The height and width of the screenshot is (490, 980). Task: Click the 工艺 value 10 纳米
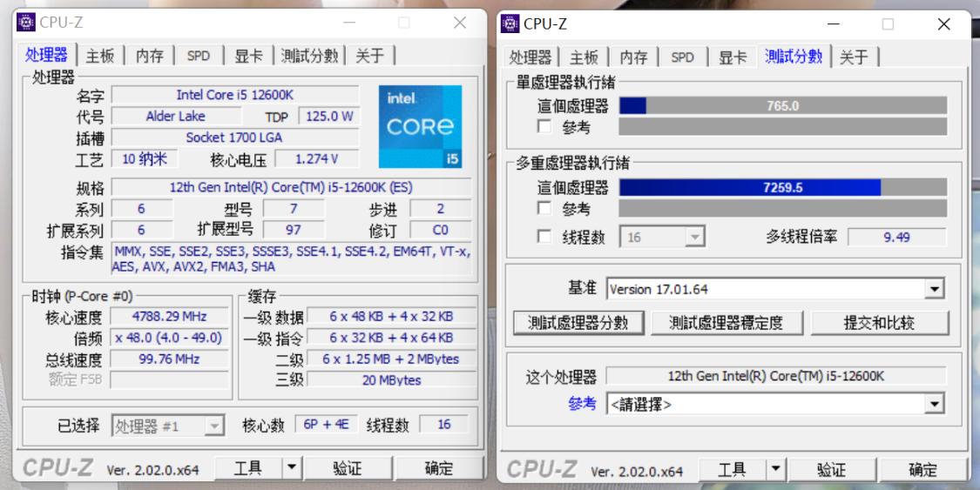[x=145, y=158]
